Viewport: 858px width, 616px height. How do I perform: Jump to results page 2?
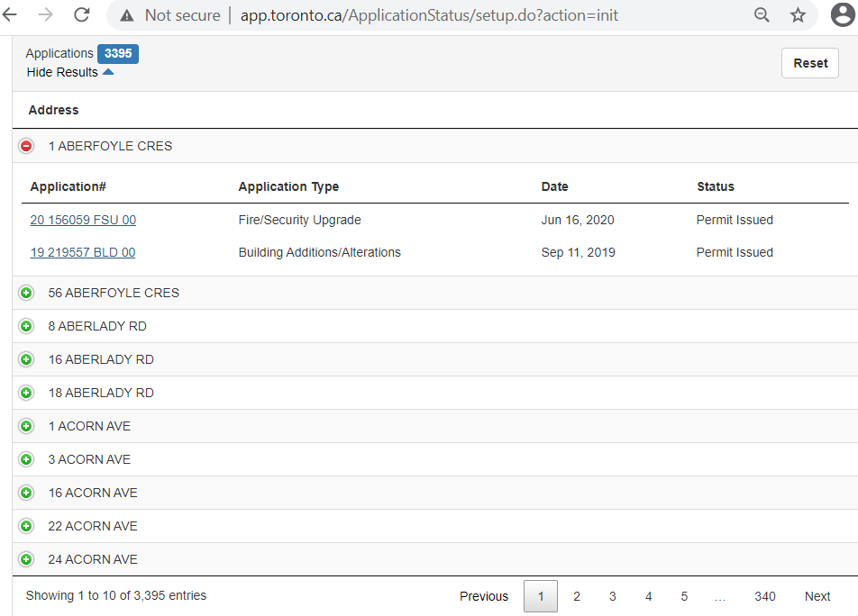click(x=577, y=596)
